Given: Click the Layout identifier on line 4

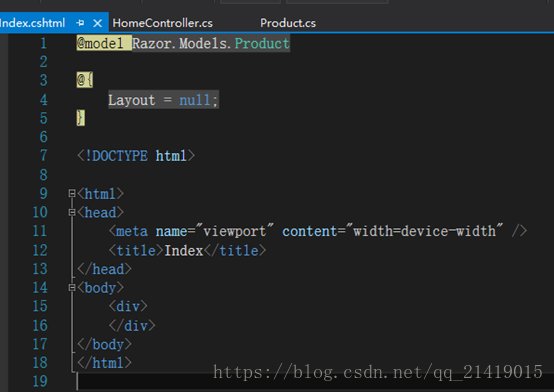Looking at the screenshot, I should [x=131, y=100].
